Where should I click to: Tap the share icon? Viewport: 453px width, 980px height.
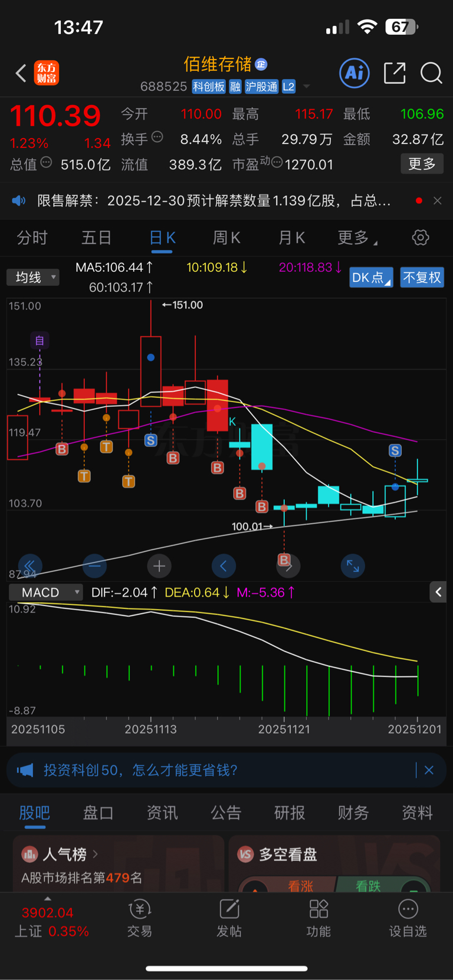coord(395,73)
